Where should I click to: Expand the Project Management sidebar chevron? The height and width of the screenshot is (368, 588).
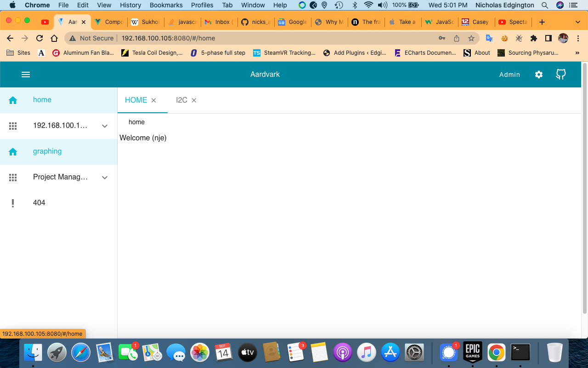click(105, 178)
